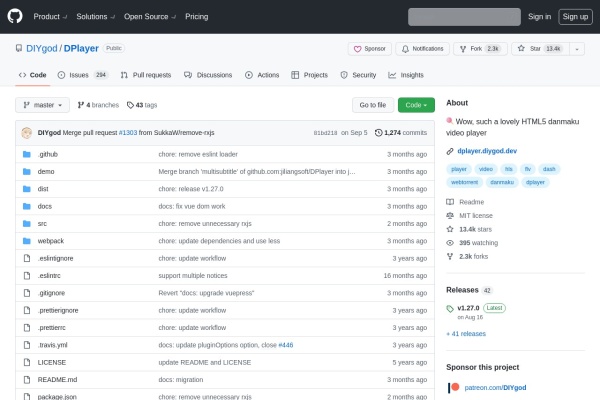Open the README.md file
600x400 pixels.
point(56,380)
